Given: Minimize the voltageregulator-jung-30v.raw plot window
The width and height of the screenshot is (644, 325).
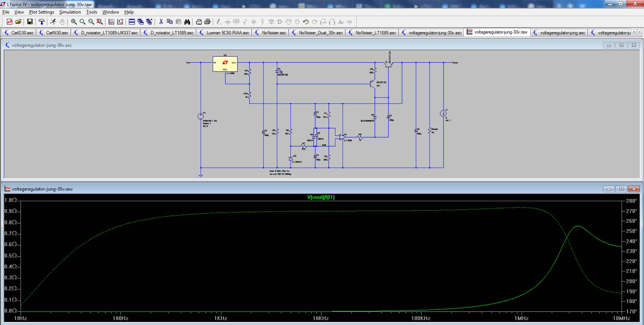Looking at the screenshot, I should [x=609, y=189].
